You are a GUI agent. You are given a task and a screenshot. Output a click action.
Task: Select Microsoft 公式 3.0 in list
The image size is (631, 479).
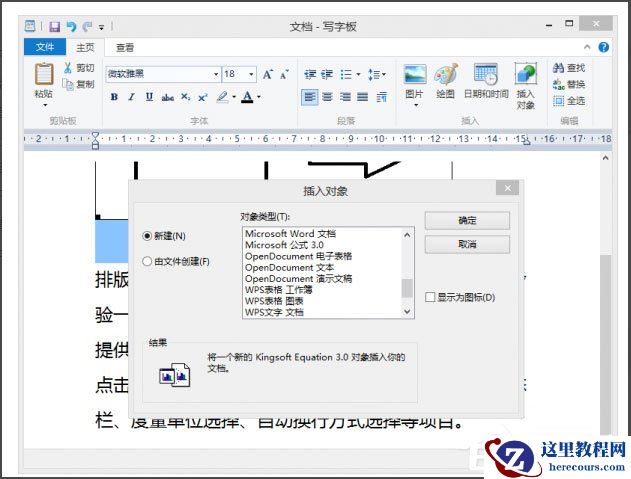pyautogui.click(x=284, y=245)
